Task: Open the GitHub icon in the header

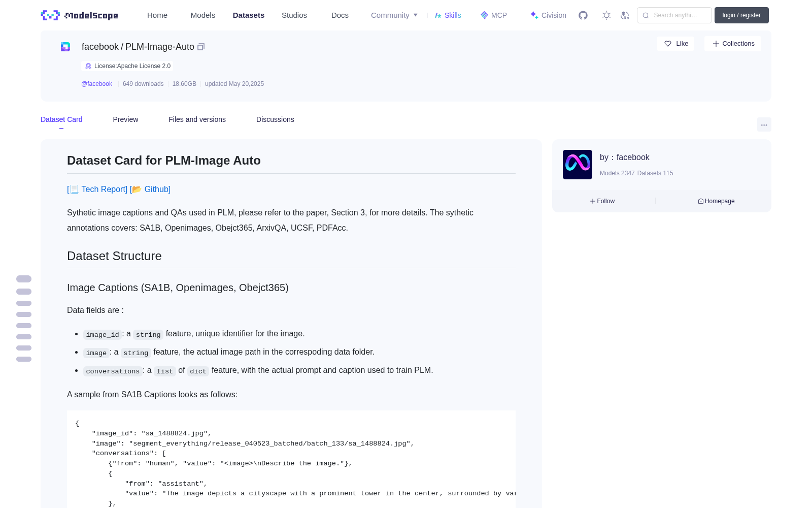Action: click(583, 15)
